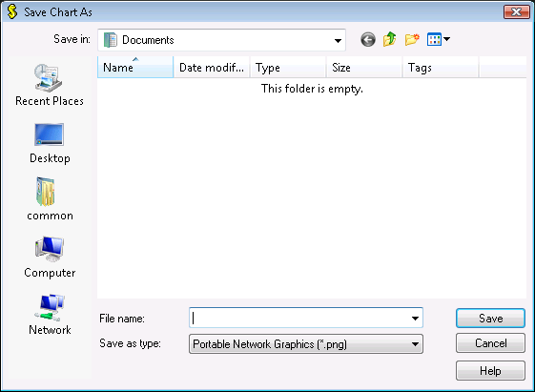
Task: Select Desktop in the places bar
Action: 50,143
